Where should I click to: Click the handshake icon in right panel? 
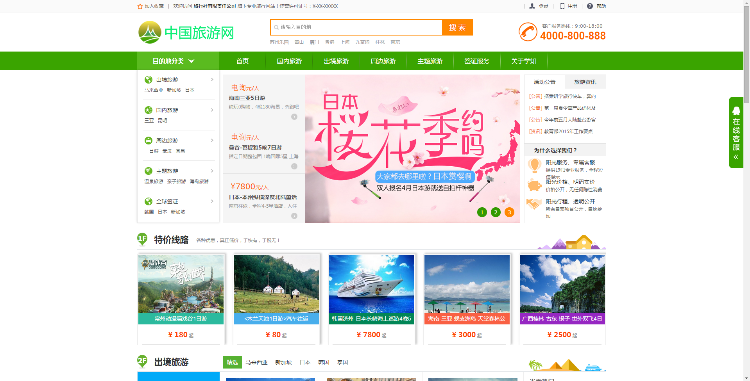[x=534, y=204]
